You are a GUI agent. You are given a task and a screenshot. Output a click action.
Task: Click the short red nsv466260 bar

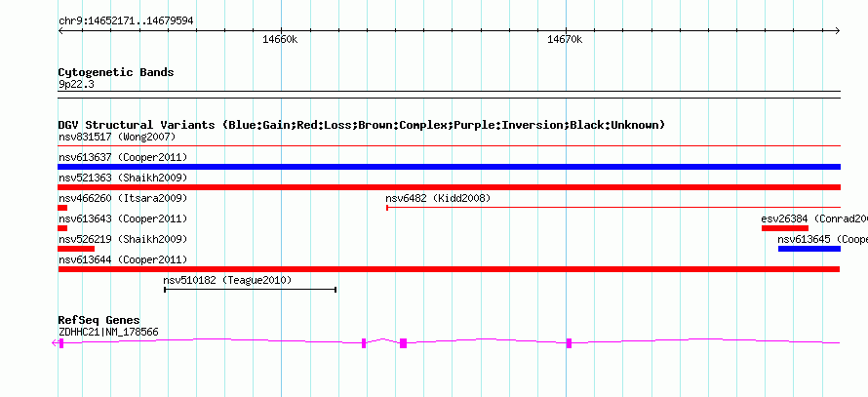62,208
